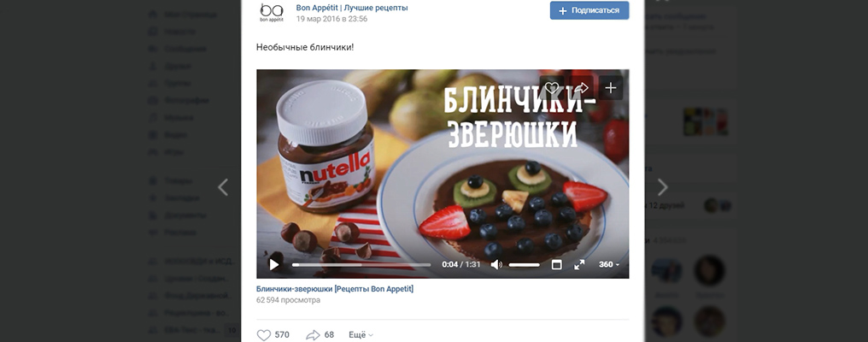Open video in fullscreen mode
Viewport: 868px width, 342px height.
pos(579,265)
